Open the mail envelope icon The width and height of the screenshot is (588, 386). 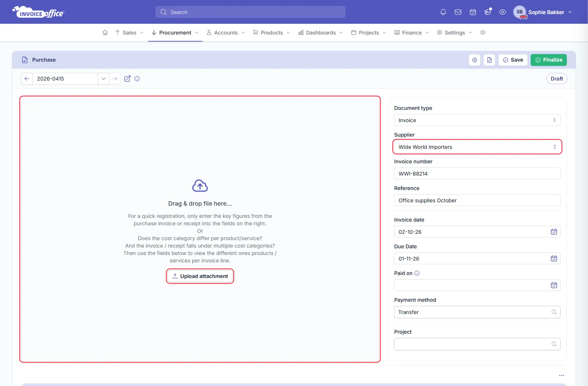pyautogui.click(x=458, y=12)
